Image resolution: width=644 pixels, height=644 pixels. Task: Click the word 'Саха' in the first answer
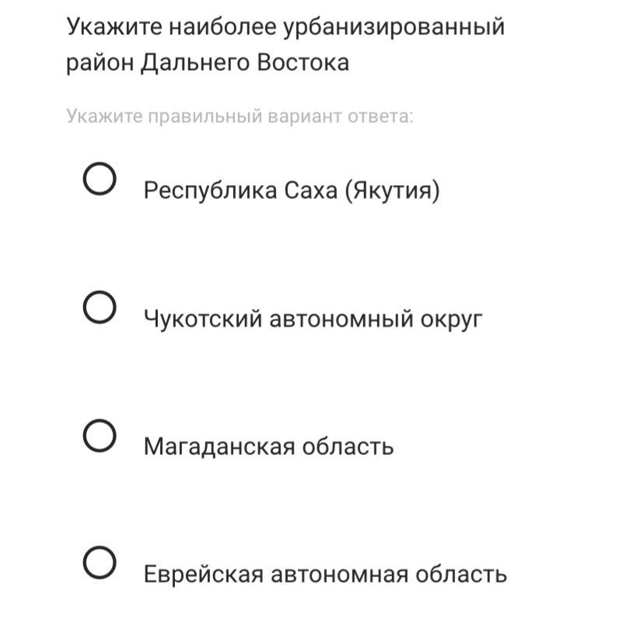pyautogui.click(x=310, y=191)
